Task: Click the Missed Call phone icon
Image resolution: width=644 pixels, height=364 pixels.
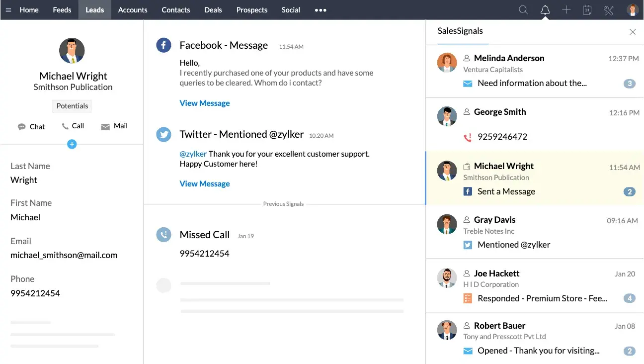Action: pos(163,234)
